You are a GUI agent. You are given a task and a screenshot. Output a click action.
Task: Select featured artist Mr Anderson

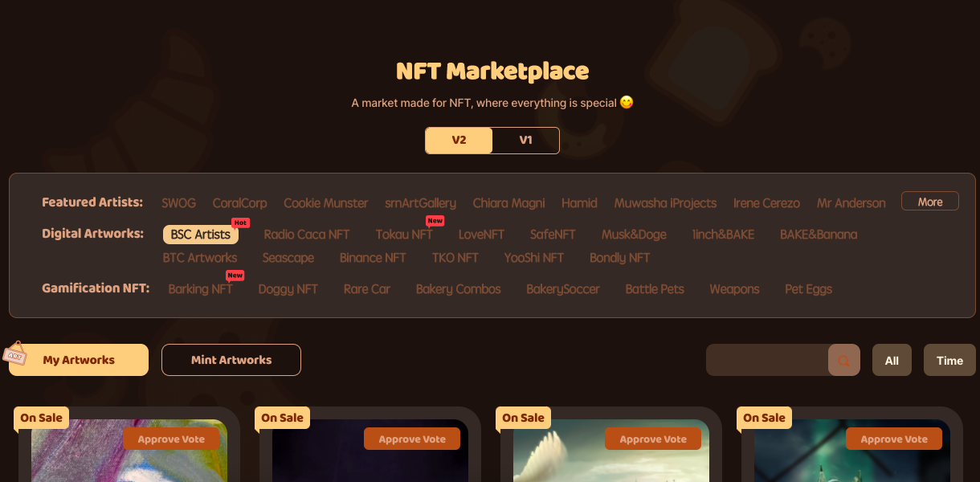point(851,203)
